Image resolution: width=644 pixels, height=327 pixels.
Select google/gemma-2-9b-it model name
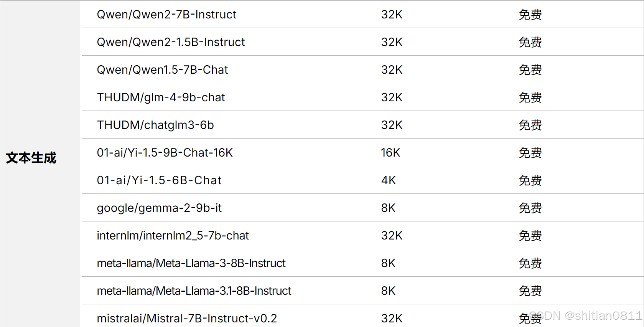[159, 208]
